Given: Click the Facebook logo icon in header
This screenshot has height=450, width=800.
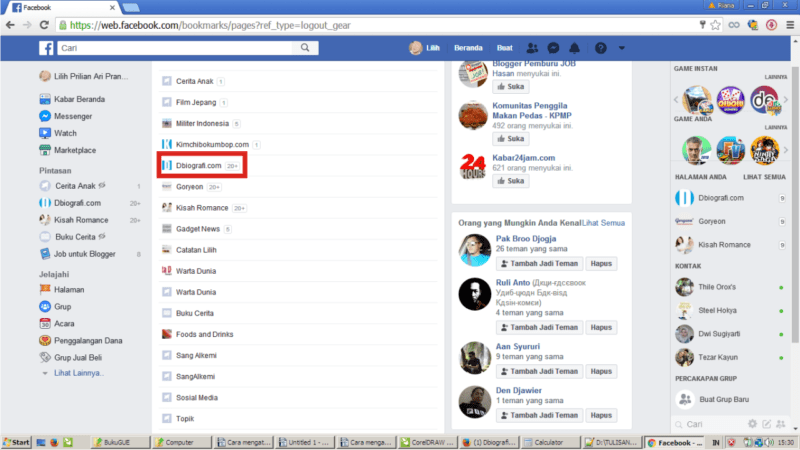Looking at the screenshot, I should click(46, 48).
